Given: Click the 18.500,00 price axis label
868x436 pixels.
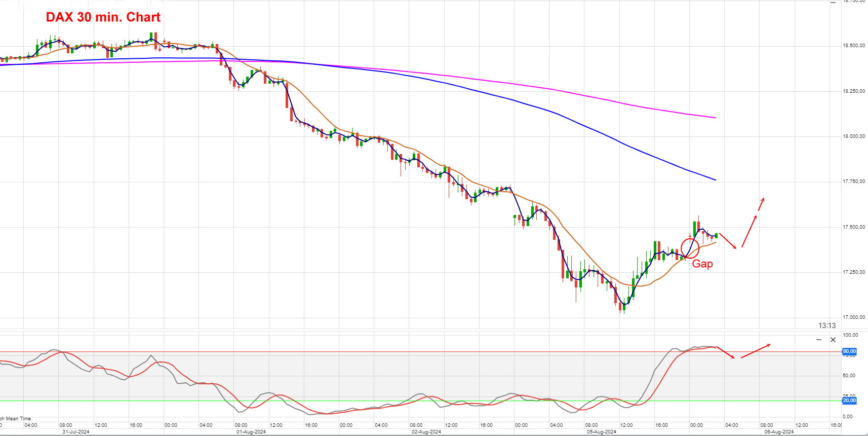Looking at the screenshot, I should 854,46.
